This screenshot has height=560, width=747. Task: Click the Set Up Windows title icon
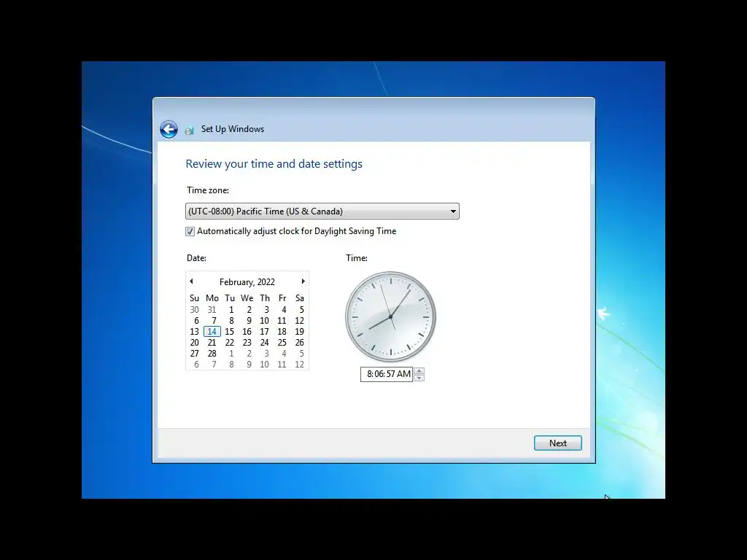[190, 130]
